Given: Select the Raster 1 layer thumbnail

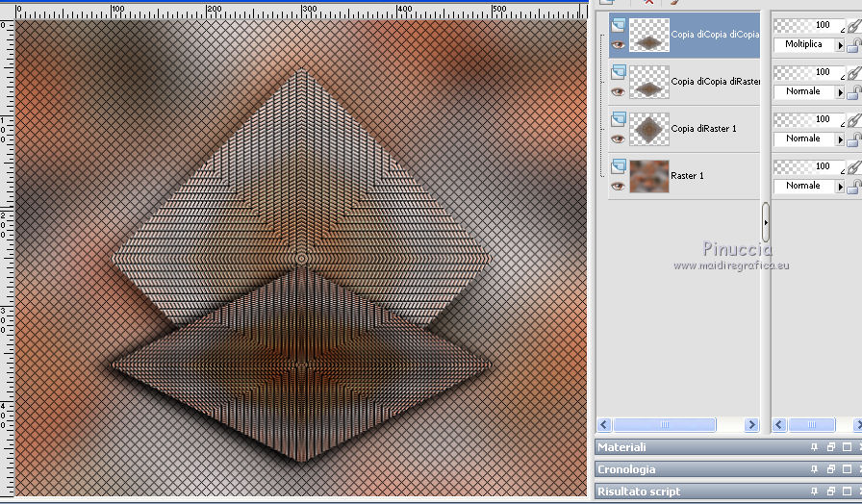Looking at the screenshot, I should 649,176.
